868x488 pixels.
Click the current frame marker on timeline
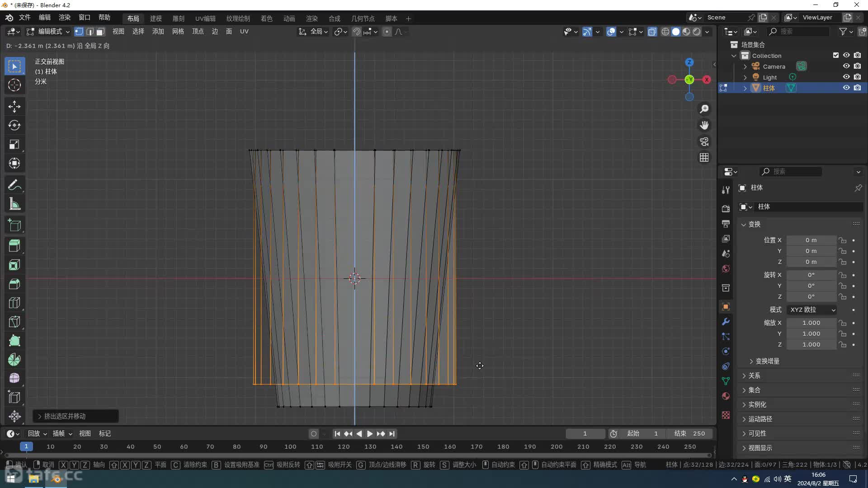26,446
